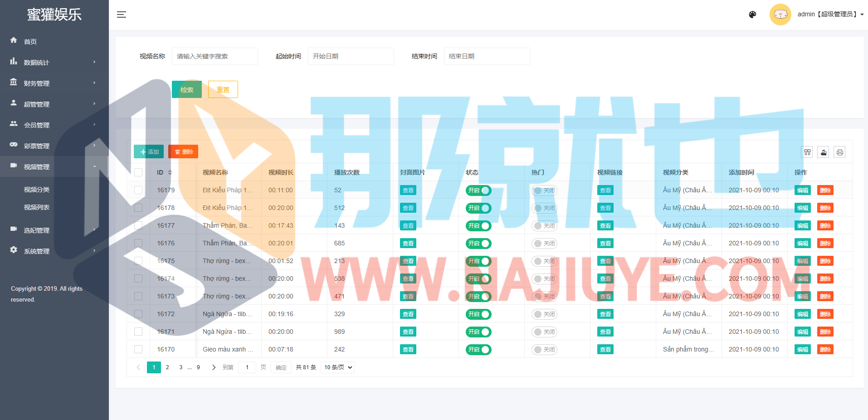Viewport: 868px width, 420px height.
Task: Click the print table icon
Action: coord(839,152)
